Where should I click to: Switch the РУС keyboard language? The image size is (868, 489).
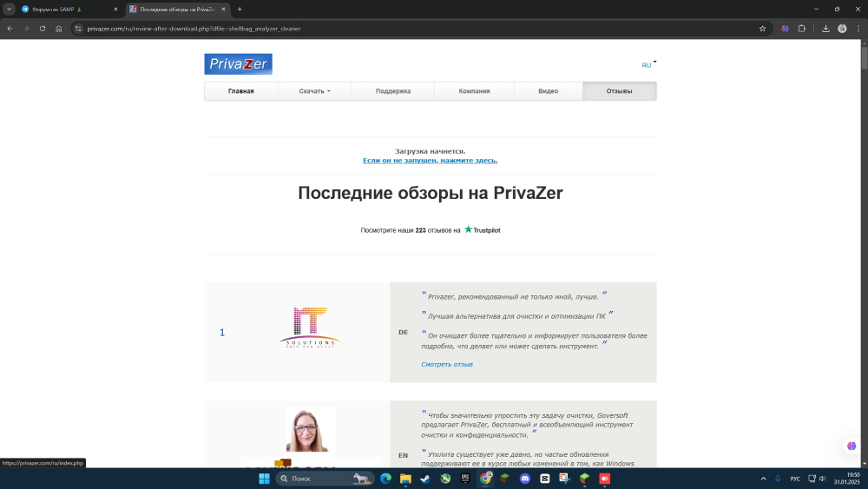[795, 479]
